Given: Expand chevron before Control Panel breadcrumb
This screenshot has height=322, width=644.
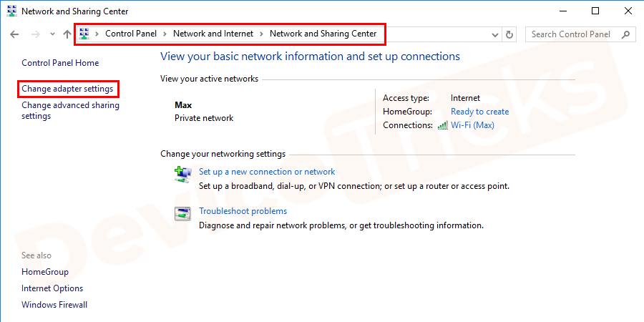Looking at the screenshot, I should click(x=97, y=34).
